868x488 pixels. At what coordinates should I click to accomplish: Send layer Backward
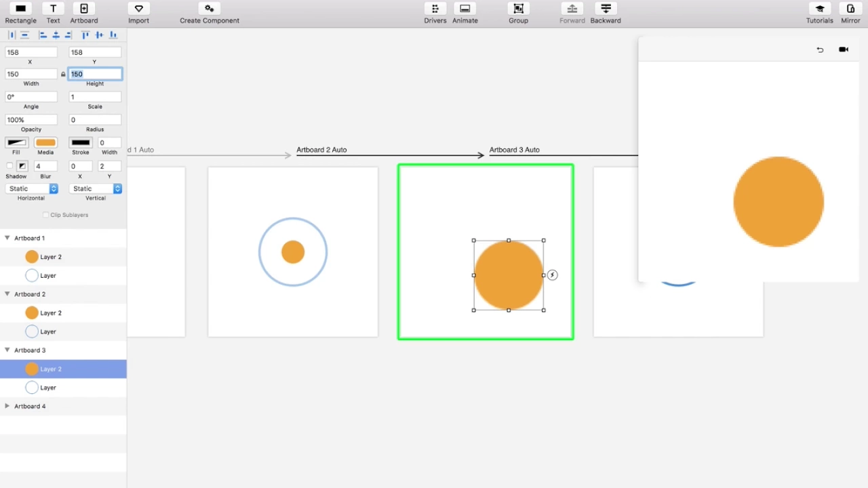coord(606,9)
